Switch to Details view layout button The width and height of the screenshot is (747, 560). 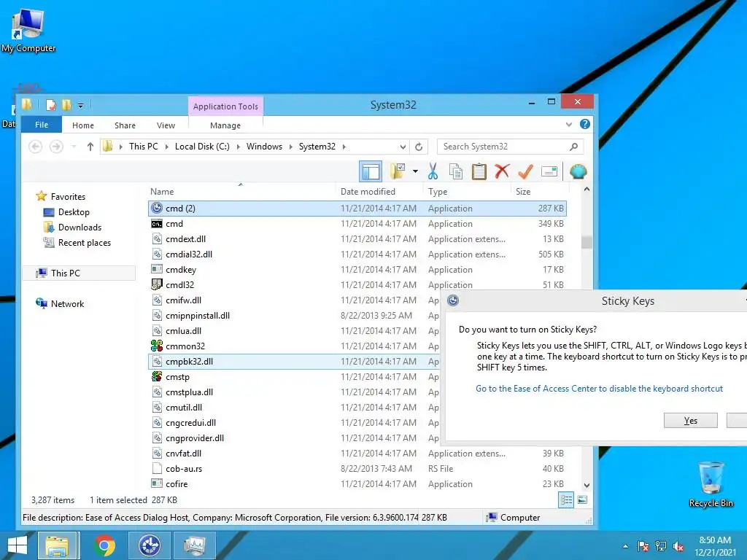point(566,499)
